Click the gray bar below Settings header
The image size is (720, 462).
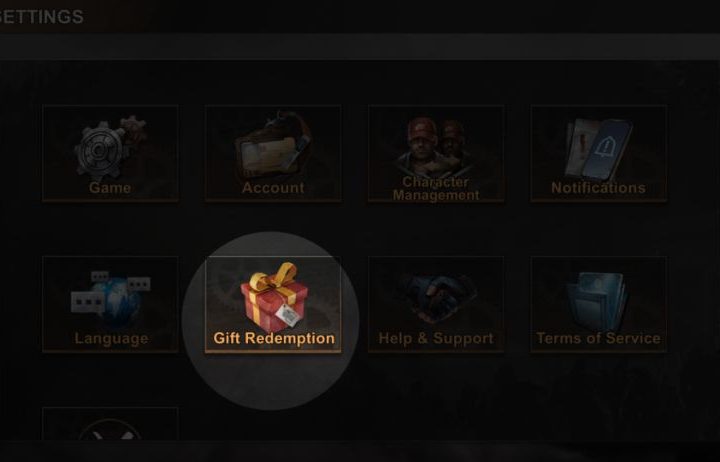[360, 46]
